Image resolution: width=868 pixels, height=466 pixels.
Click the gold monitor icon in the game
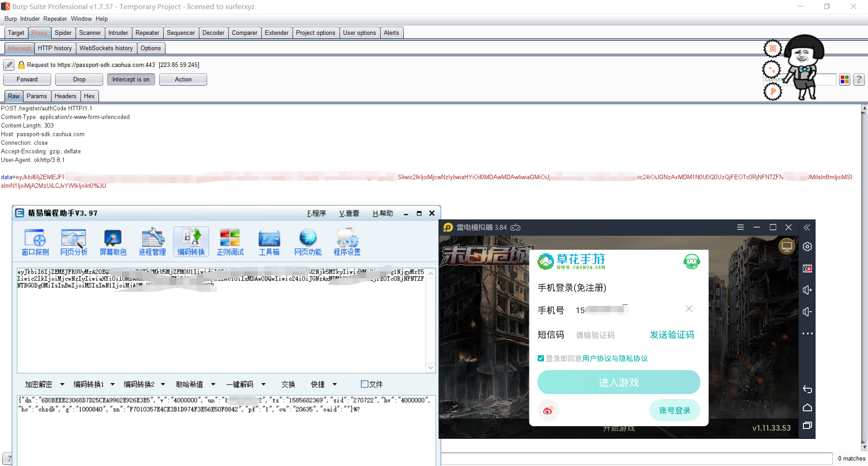pyautogui.click(x=787, y=247)
